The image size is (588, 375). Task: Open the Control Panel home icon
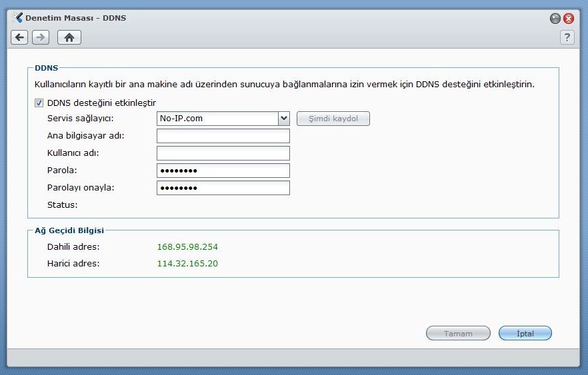point(69,37)
